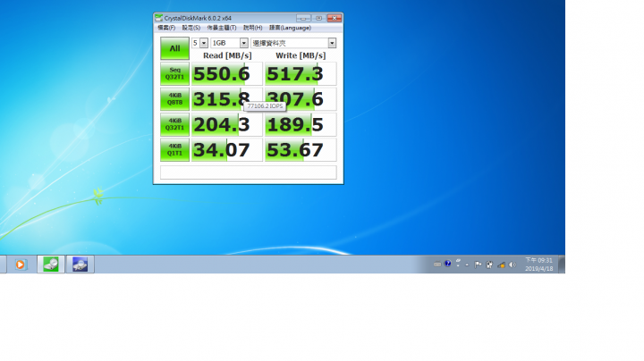Open Windows Media Player from the taskbar

click(x=20, y=264)
